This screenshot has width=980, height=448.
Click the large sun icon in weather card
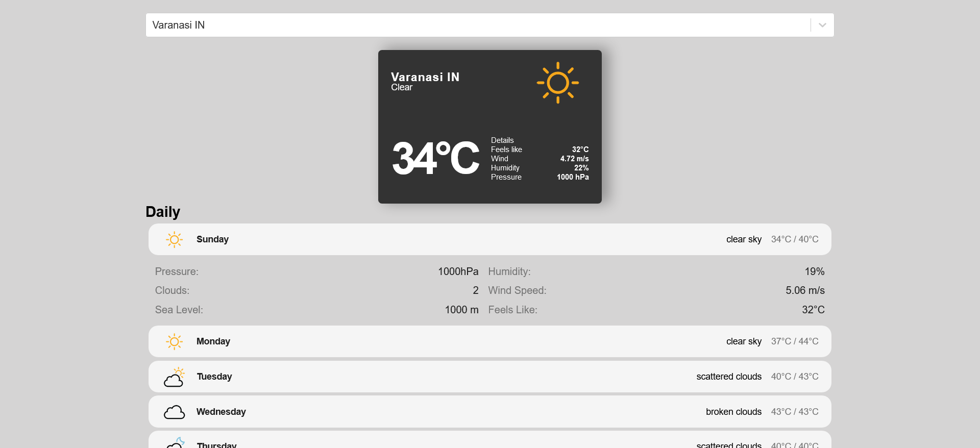click(557, 83)
